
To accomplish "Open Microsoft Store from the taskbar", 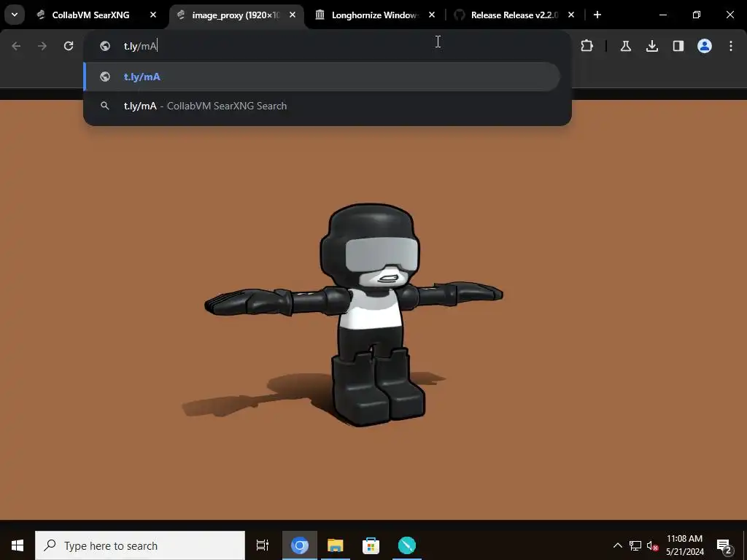I will [371, 545].
